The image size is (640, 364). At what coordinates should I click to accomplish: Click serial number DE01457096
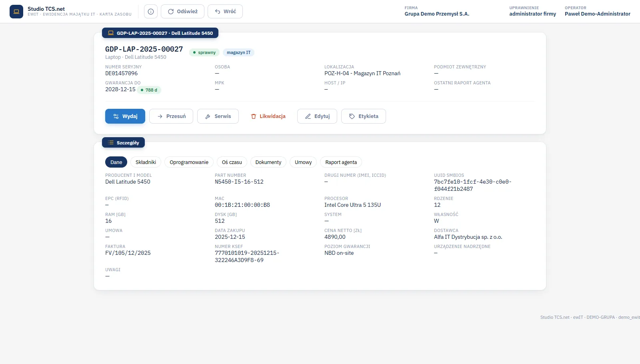[x=121, y=73]
